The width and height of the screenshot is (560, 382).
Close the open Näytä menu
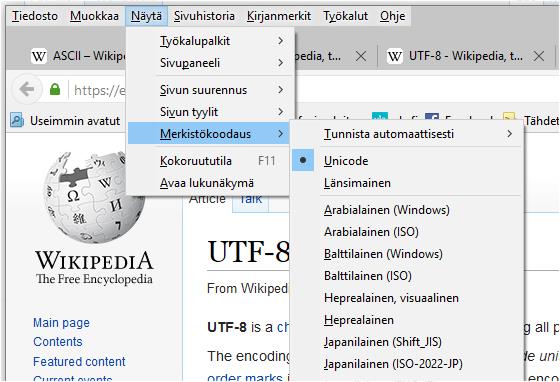point(146,16)
